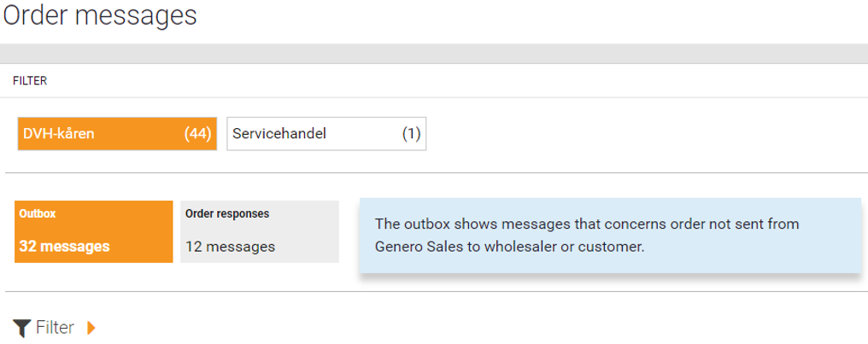
Task: Click the (44) count on DVH-kåren
Action: click(197, 134)
